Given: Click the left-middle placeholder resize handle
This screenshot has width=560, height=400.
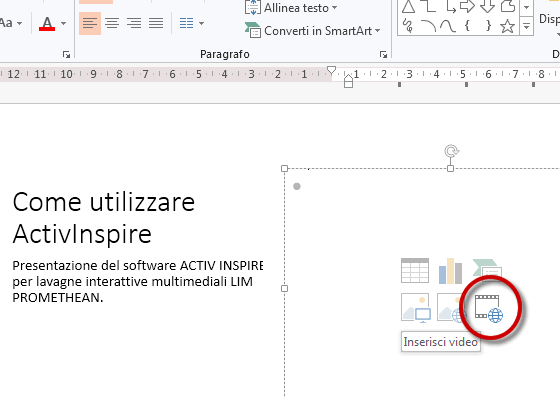Looking at the screenshot, I should tap(285, 288).
